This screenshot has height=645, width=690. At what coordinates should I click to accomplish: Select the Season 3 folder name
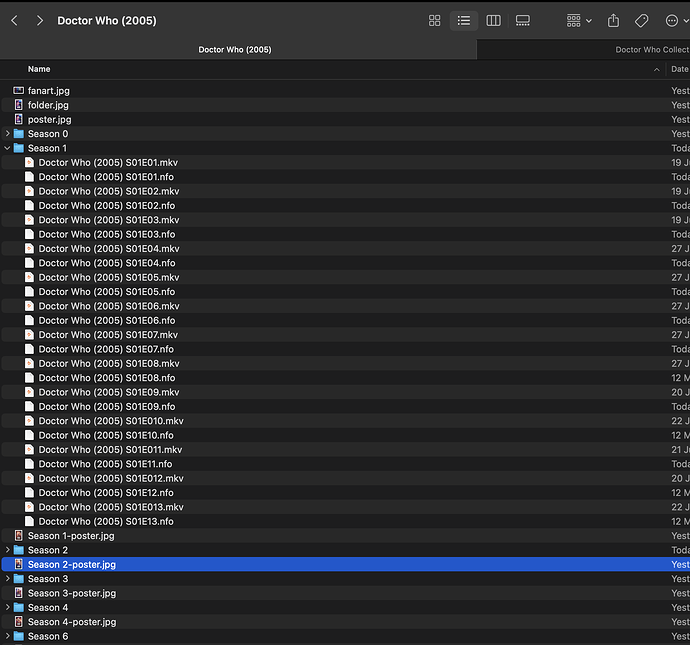(x=48, y=579)
